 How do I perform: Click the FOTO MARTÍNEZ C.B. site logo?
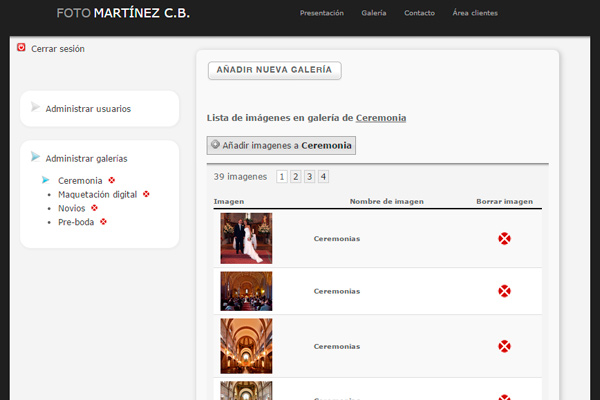pos(123,13)
